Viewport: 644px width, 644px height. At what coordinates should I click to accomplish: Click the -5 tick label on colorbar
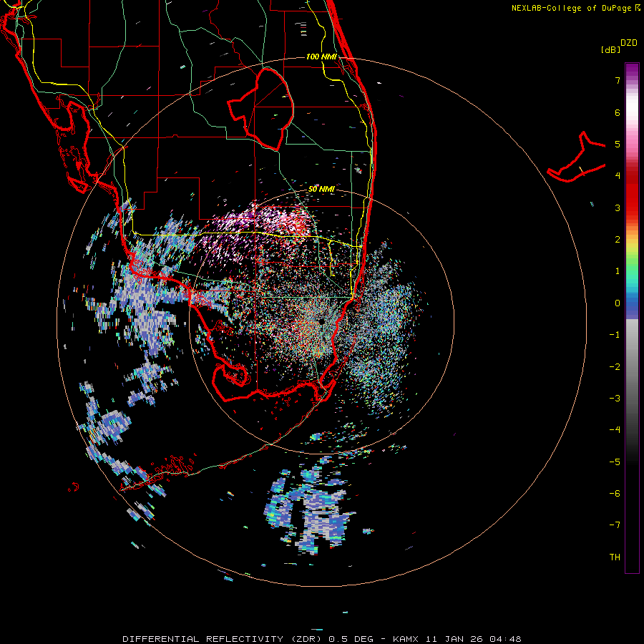click(x=615, y=462)
